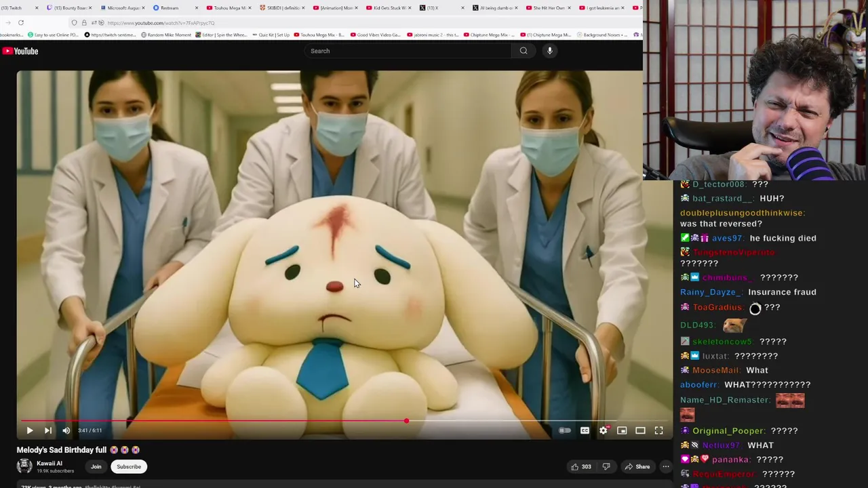Open Random Mike Moment bookmark
This screenshot has width=868, height=488.
(165, 35)
